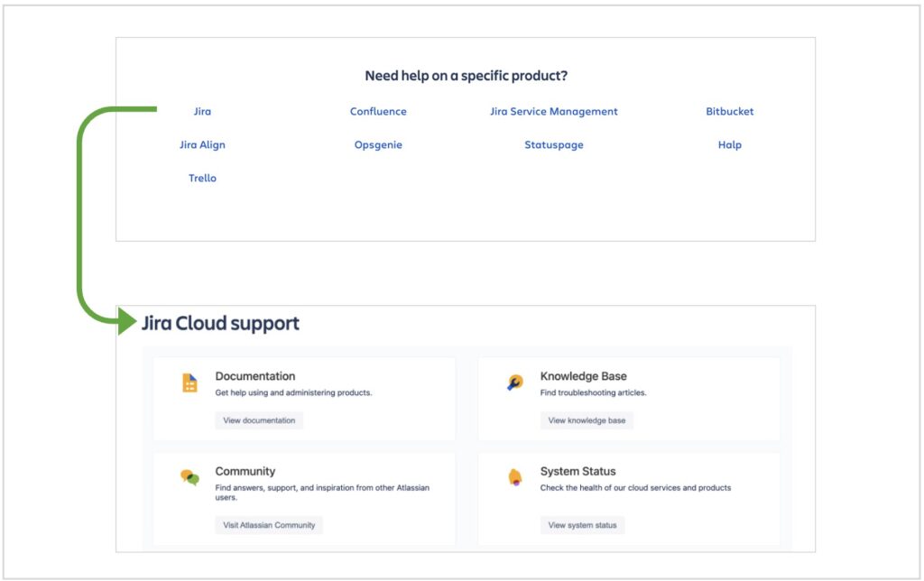The width and height of the screenshot is (924, 581).
Task: Open the Trello help link
Action: pyautogui.click(x=202, y=178)
